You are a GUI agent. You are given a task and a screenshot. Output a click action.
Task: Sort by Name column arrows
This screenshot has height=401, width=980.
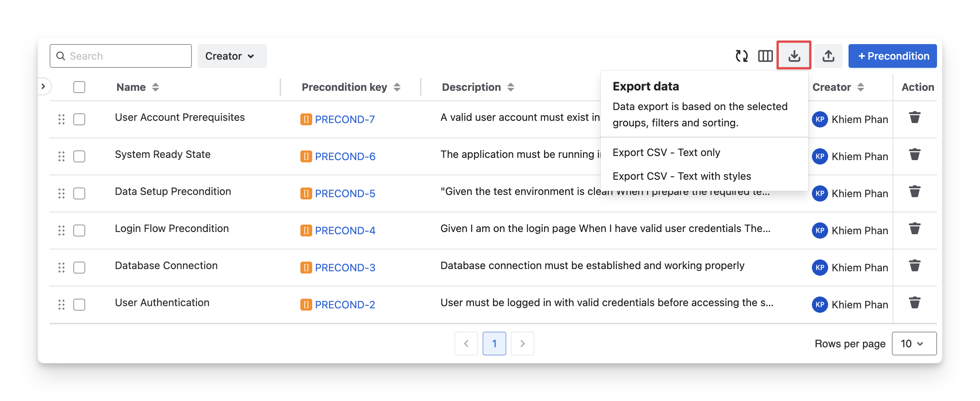click(155, 87)
